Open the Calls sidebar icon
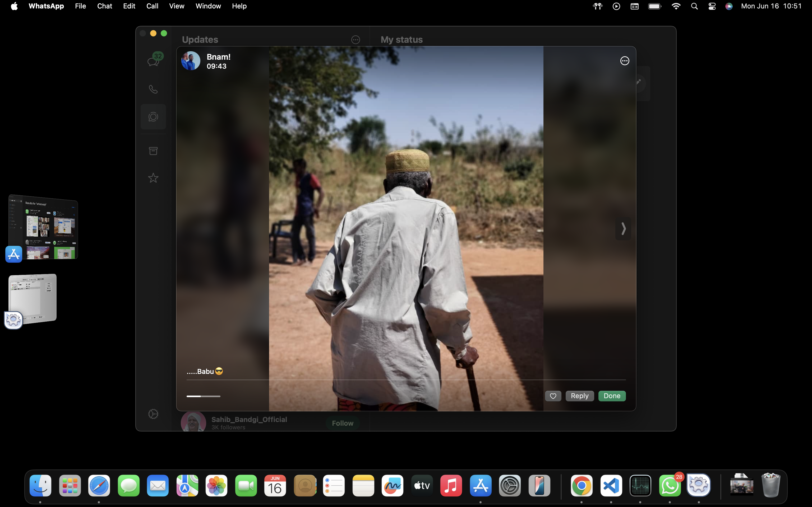Screen dimensions: 812x507 [x=153, y=89]
